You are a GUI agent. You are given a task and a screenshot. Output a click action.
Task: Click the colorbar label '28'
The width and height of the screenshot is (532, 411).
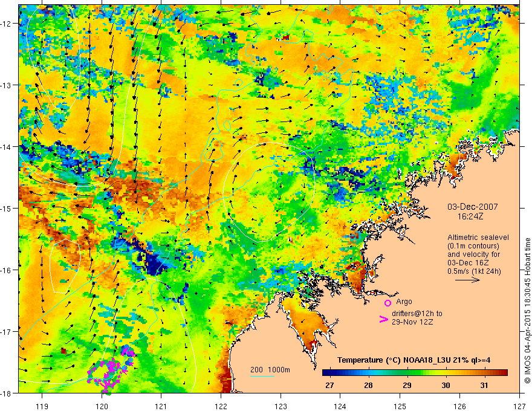[368, 385]
